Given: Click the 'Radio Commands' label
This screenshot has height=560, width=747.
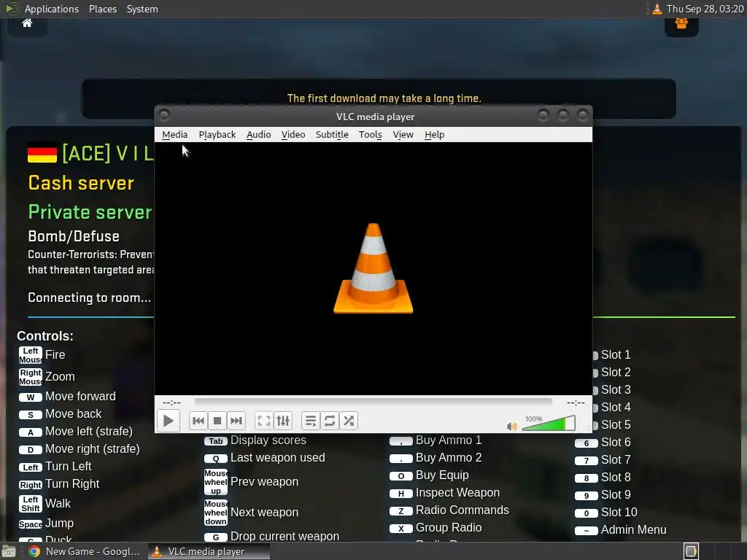Looking at the screenshot, I should [x=462, y=510].
